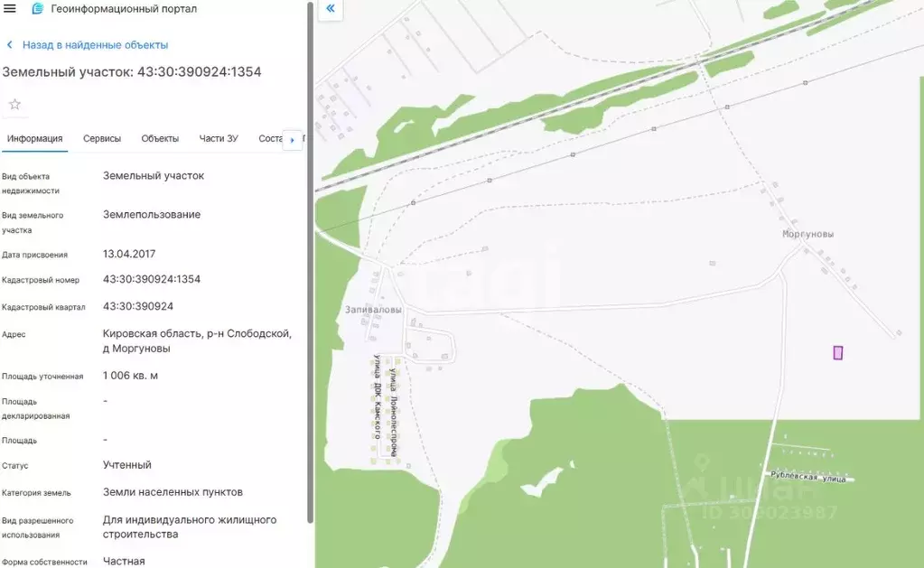
Task: Go to the Части ЗУ tab
Action: click(x=219, y=139)
